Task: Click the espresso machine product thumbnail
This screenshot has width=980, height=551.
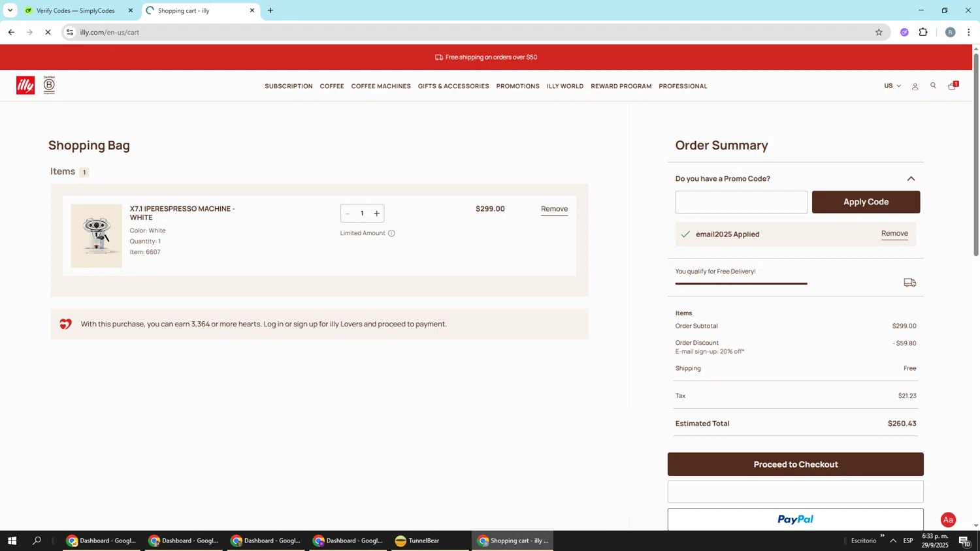Action: tap(96, 236)
